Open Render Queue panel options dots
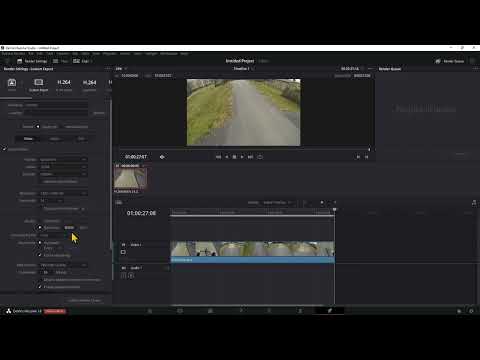This screenshot has height=360, width=480. (476, 69)
